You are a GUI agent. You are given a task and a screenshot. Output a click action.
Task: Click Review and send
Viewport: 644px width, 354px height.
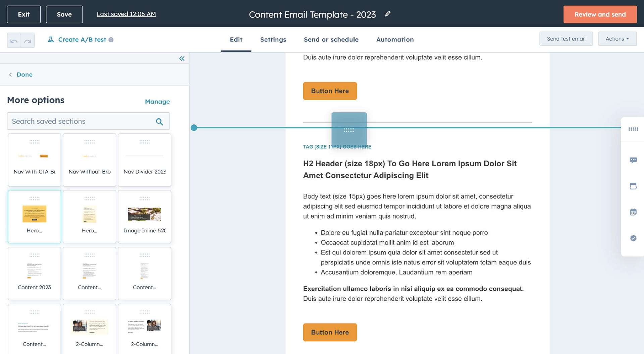click(x=600, y=14)
